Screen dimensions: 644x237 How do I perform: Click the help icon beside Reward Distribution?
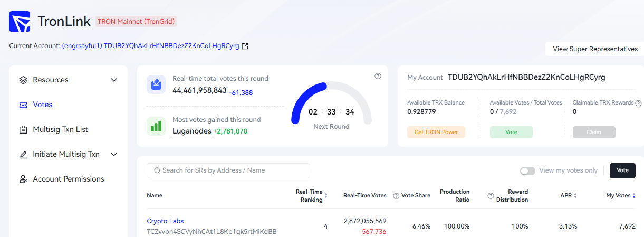click(x=491, y=196)
